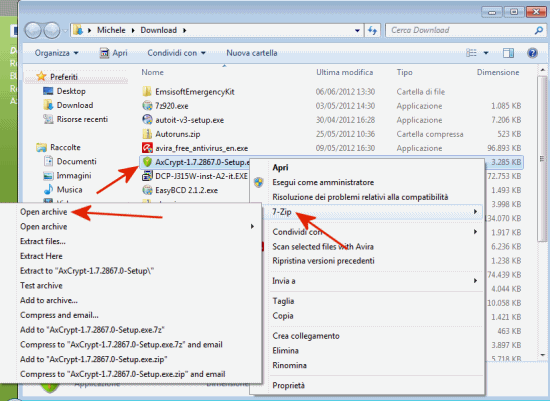The height and width of the screenshot is (401, 550).
Task: Select Ripristina versioni precedenti
Action: coord(323,261)
